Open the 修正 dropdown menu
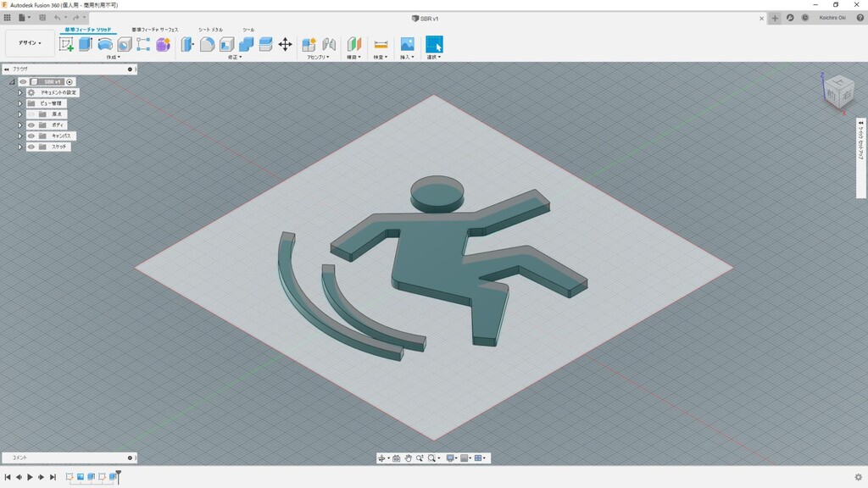 (x=236, y=57)
